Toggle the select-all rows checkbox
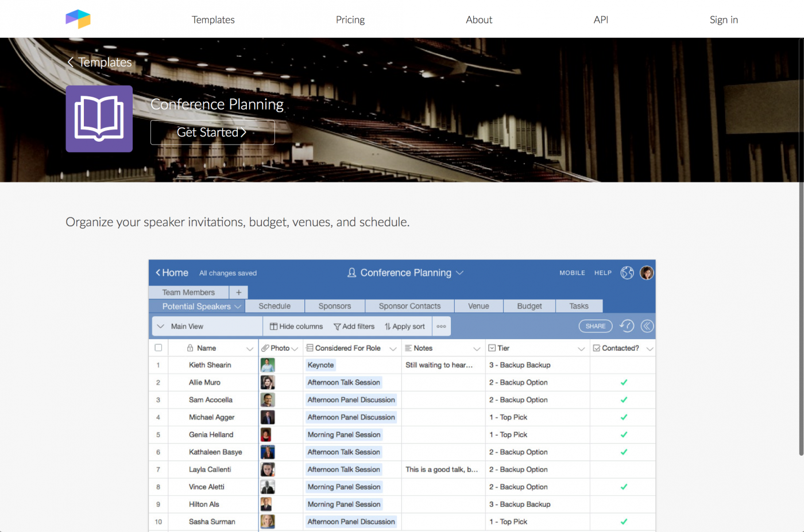The width and height of the screenshot is (804, 532). (x=159, y=348)
